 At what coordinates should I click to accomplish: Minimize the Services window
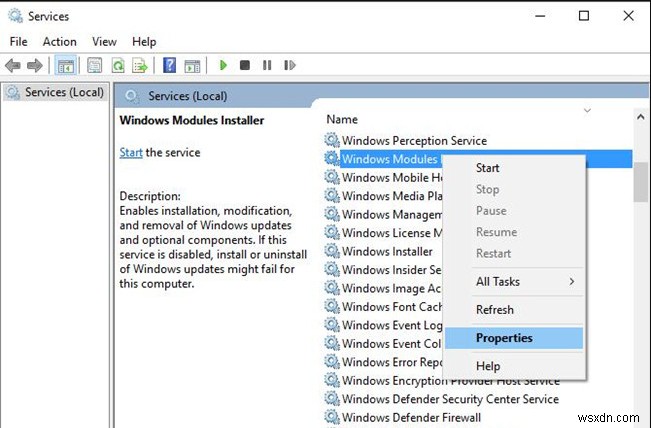click(x=540, y=16)
